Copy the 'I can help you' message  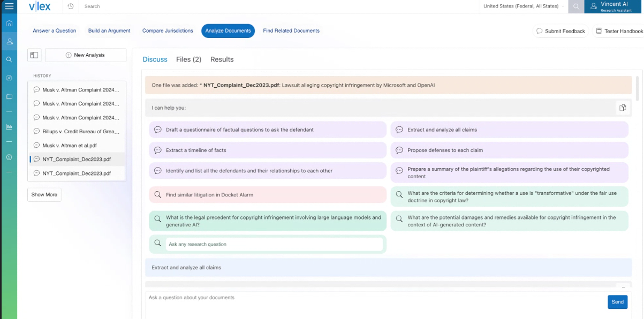click(623, 108)
